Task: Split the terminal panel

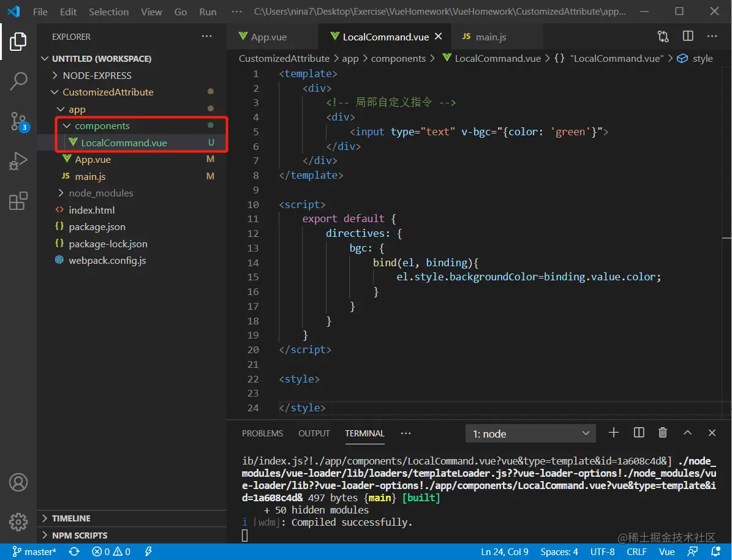Action: [x=639, y=433]
